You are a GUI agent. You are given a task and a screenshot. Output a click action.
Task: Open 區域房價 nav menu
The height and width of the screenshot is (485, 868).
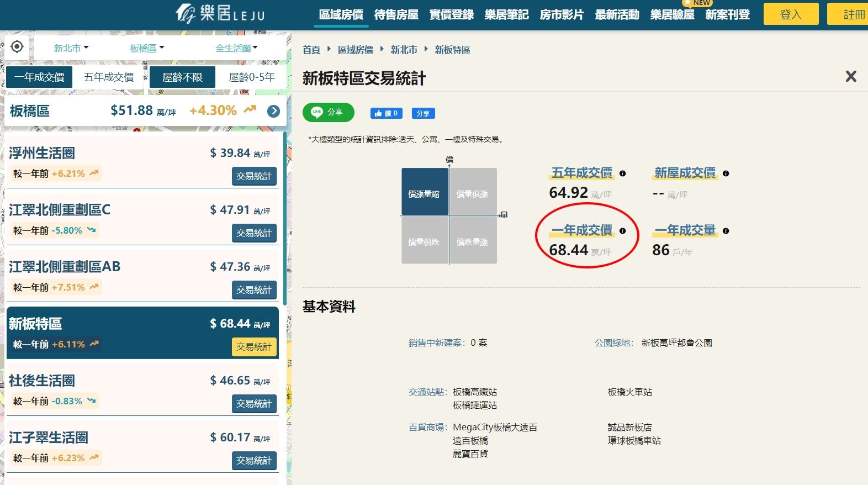[341, 15]
